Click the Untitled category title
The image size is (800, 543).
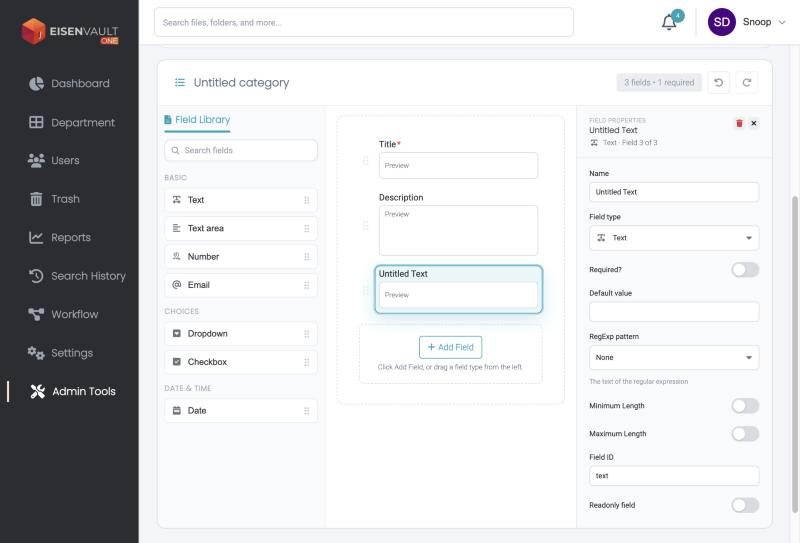click(241, 83)
